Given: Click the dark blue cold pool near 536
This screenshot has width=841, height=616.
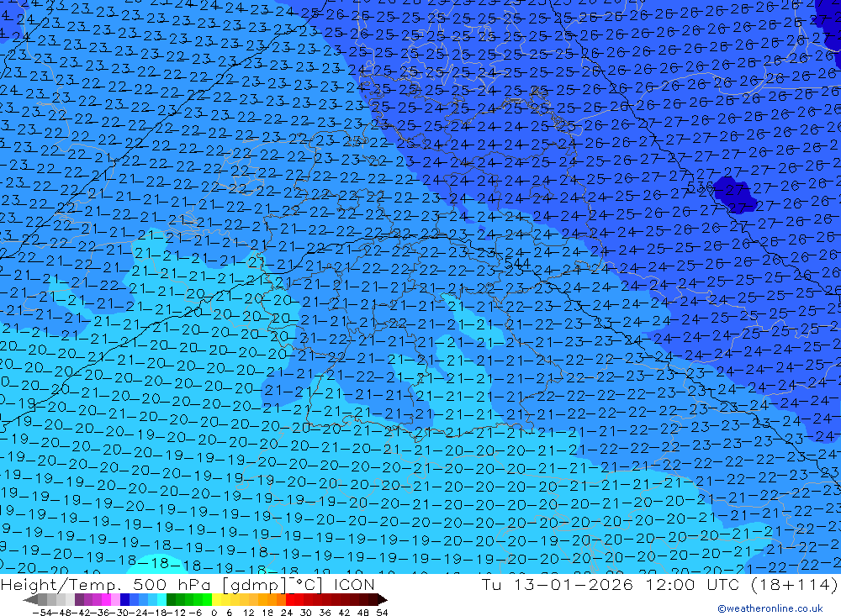Looking at the screenshot, I should pos(733,194).
